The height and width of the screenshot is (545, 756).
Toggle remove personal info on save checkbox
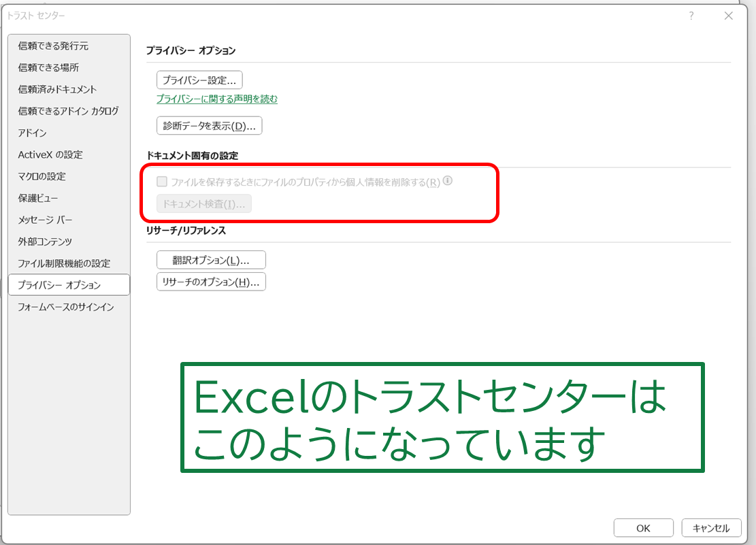162,182
